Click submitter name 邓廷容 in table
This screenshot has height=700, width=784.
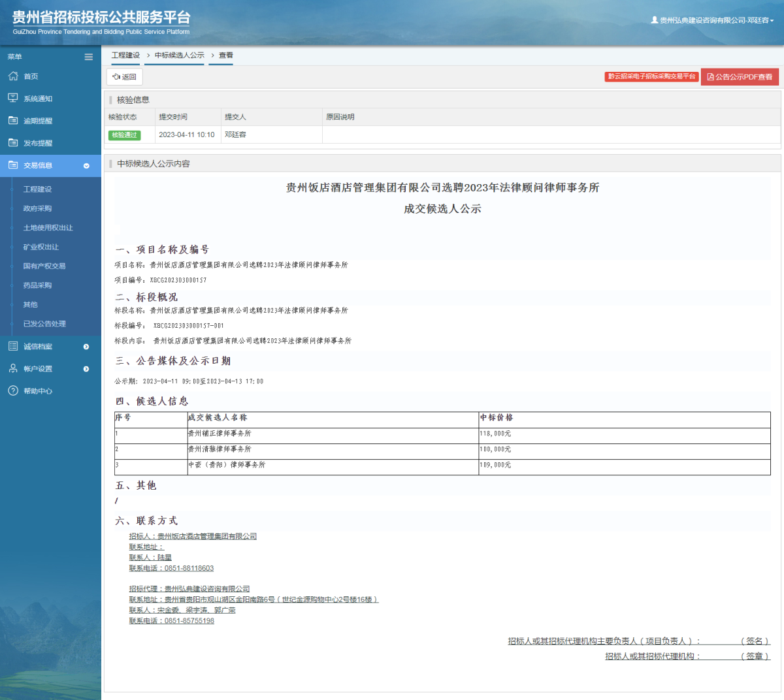click(x=236, y=135)
